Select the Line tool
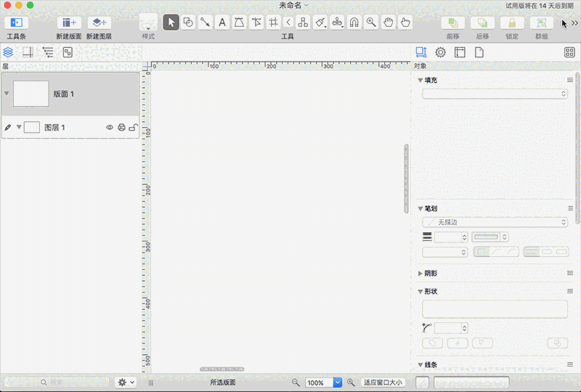The image size is (581, 392). tap(205, 23)
